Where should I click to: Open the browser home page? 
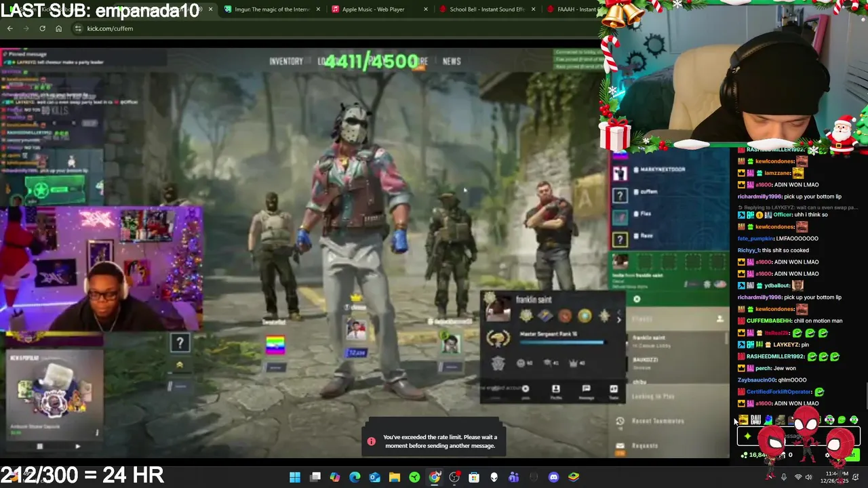[58, 28]
